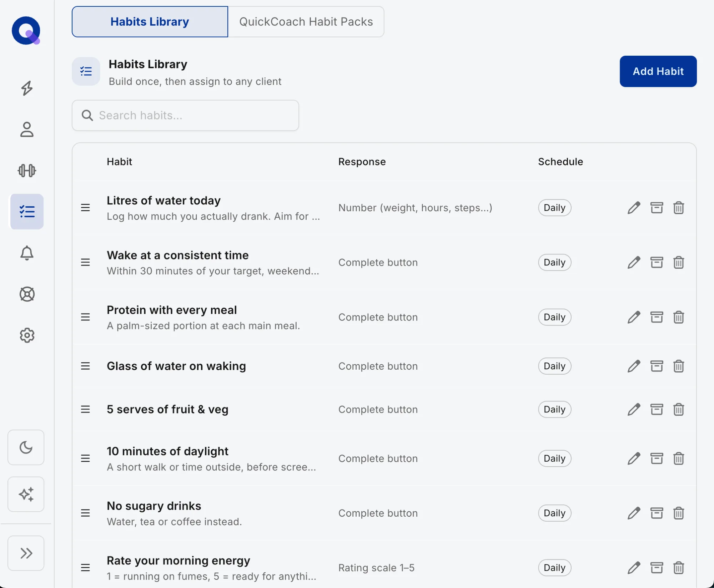Delete the Glass of water on waking habit
This screenshot has height=588, width=714.
coord(678,366)
